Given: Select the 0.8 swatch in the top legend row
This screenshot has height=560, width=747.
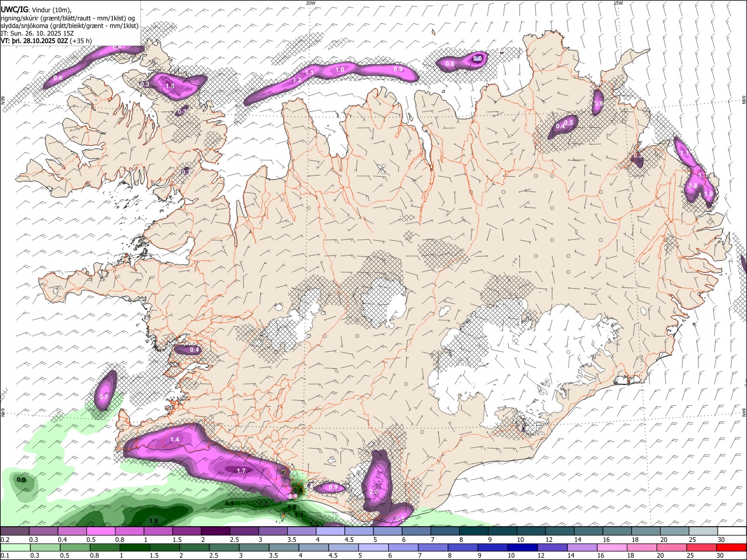Looking at the screenshot, I should (x=130, y=531).
